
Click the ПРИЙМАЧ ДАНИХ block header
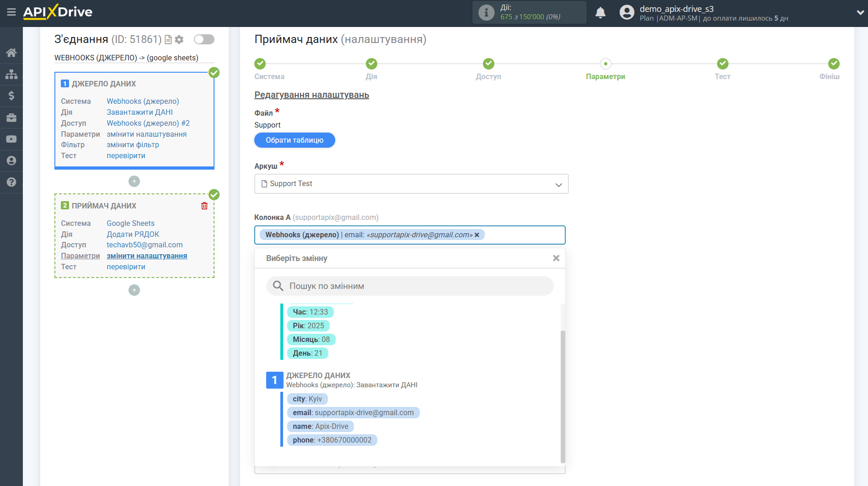pos(104,206)
